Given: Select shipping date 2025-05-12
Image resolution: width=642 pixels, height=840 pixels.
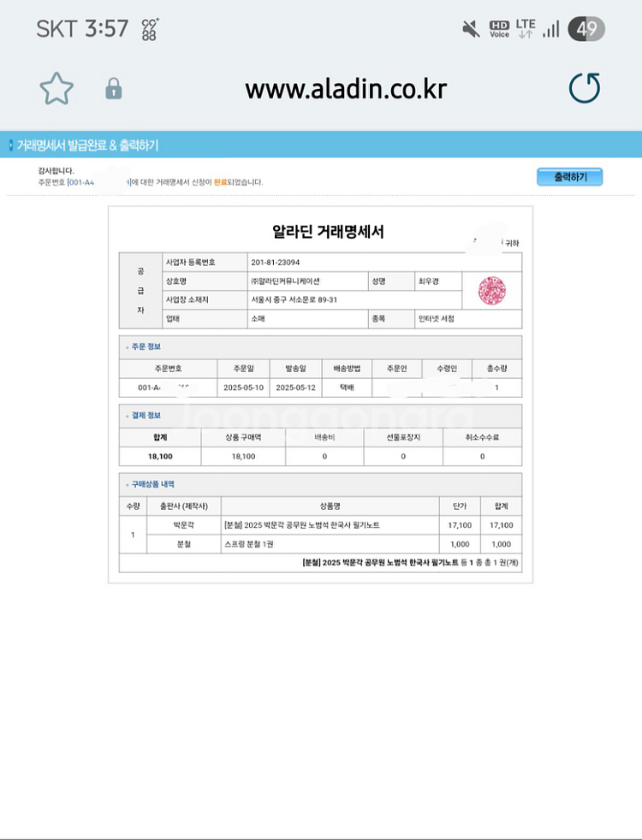Looking at the screenshot, I should (296, 387).
